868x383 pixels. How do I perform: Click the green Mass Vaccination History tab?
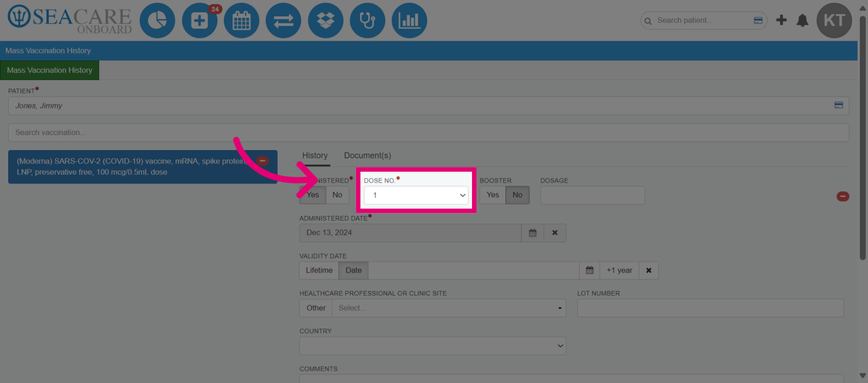50,70
